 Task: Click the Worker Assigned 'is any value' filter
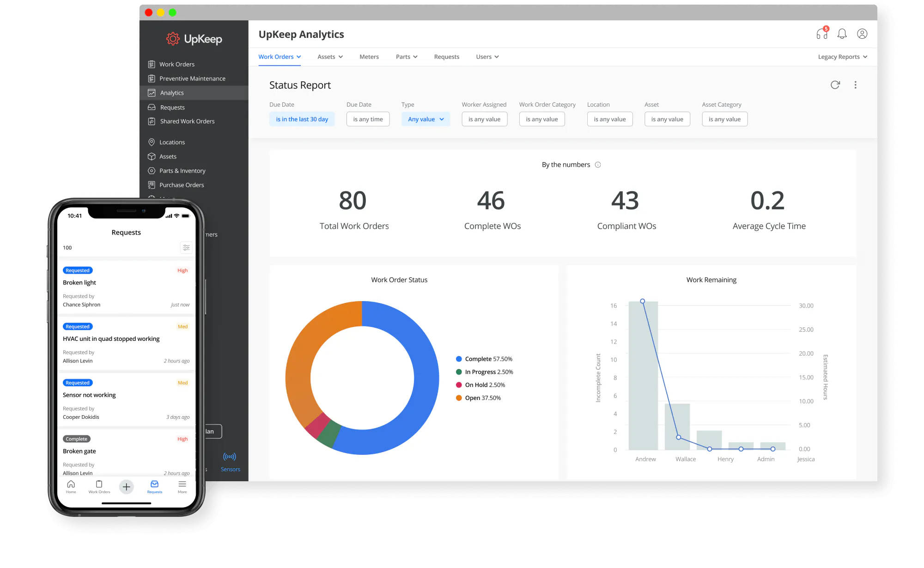pos(484,119)
